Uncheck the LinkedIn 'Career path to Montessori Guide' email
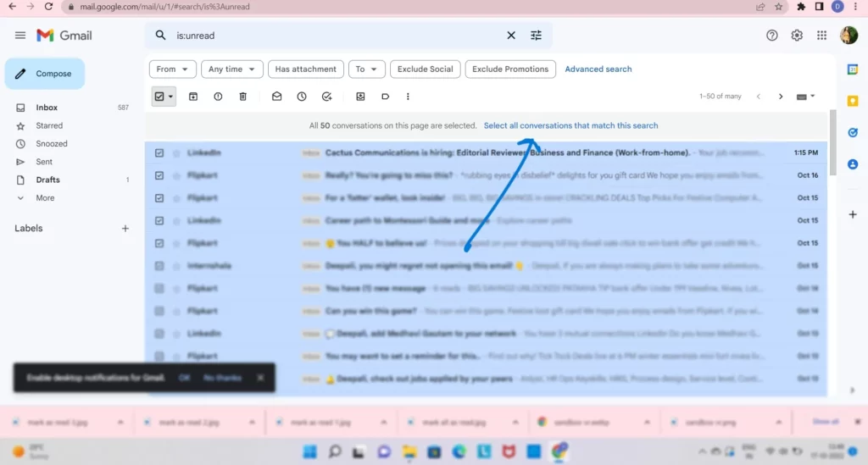 click(x=159, y=220)
